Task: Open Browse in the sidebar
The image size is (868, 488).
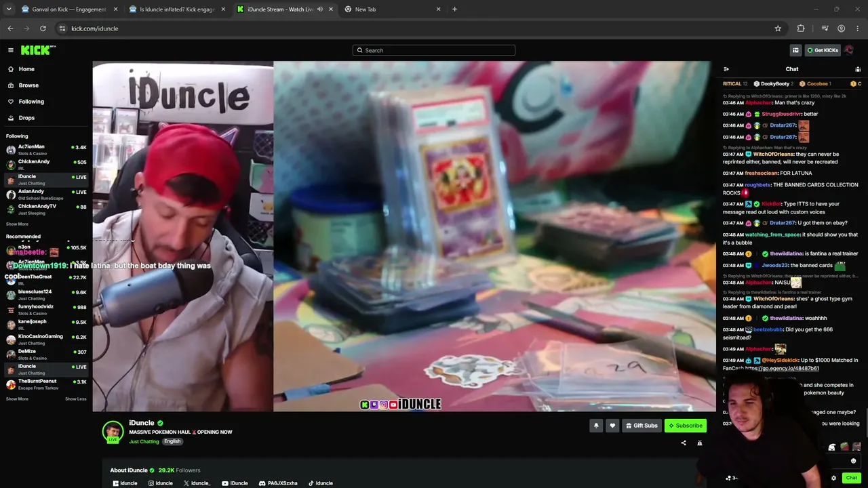Action: [28, 85]
